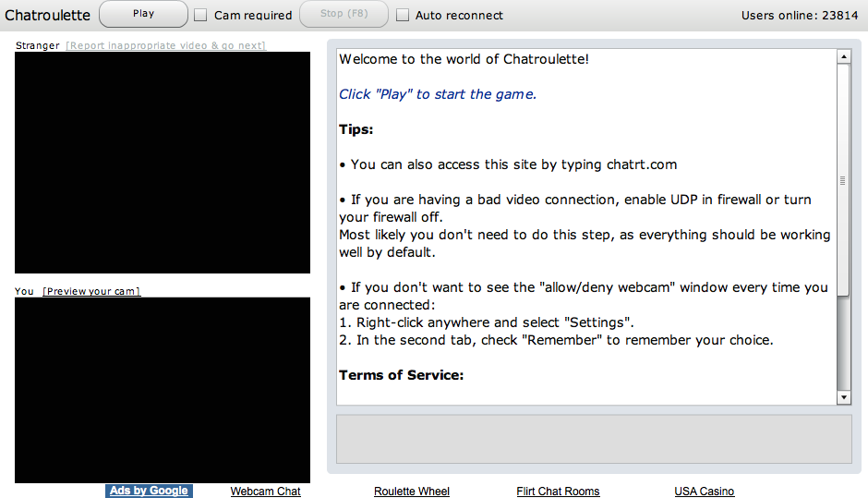Report inappropriate video and go next

(166, 45)
